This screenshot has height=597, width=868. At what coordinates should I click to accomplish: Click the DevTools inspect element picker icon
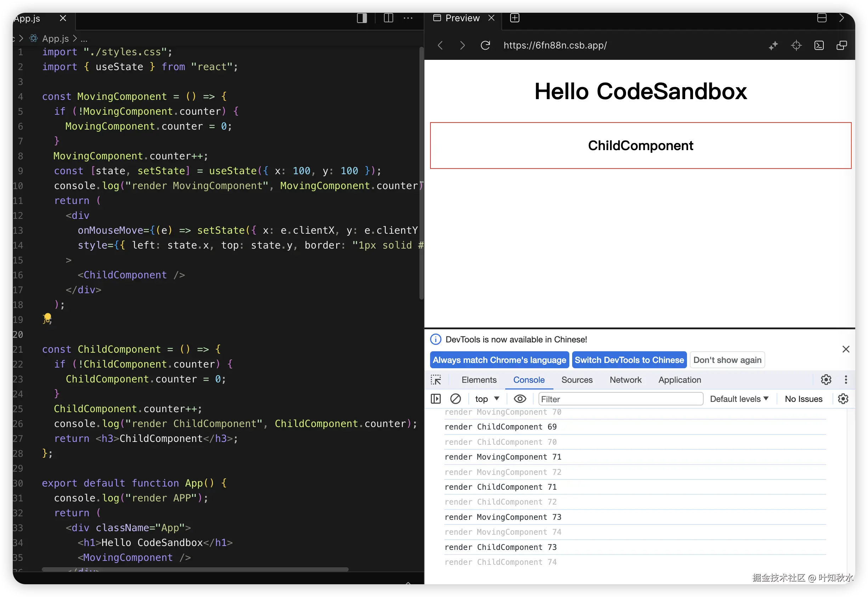(x=436, y=380)
